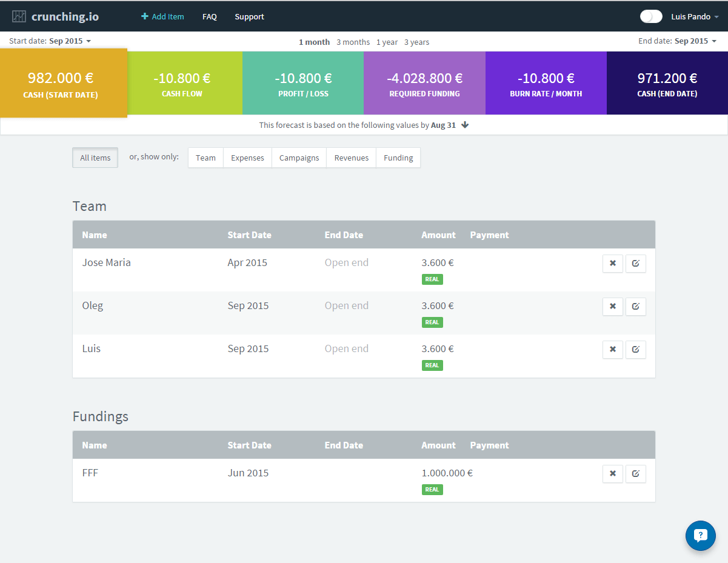Edit the Jose Maria team entry
The image size is (728, 563).
point(635,264)
